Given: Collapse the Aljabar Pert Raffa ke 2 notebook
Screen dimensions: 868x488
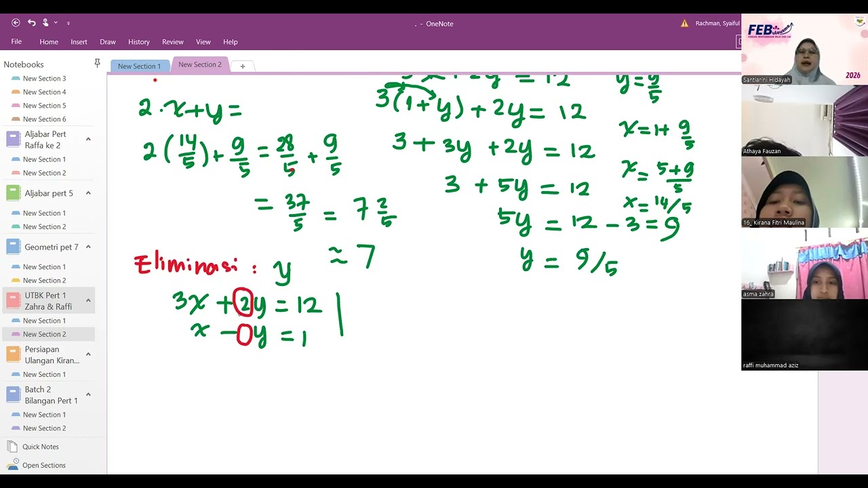Looking at the screenshot, I should pyautogui.click(x=88, y=139).
